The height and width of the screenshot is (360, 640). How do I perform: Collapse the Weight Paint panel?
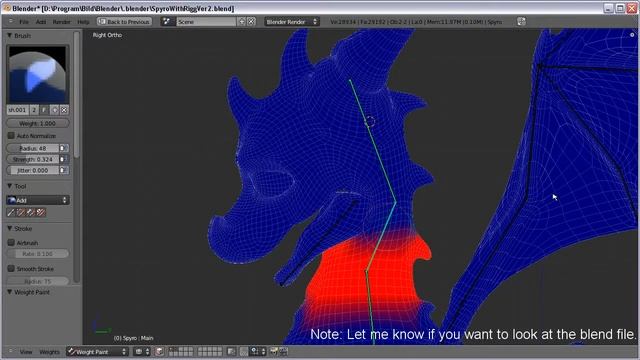click(x=9, y=292)
